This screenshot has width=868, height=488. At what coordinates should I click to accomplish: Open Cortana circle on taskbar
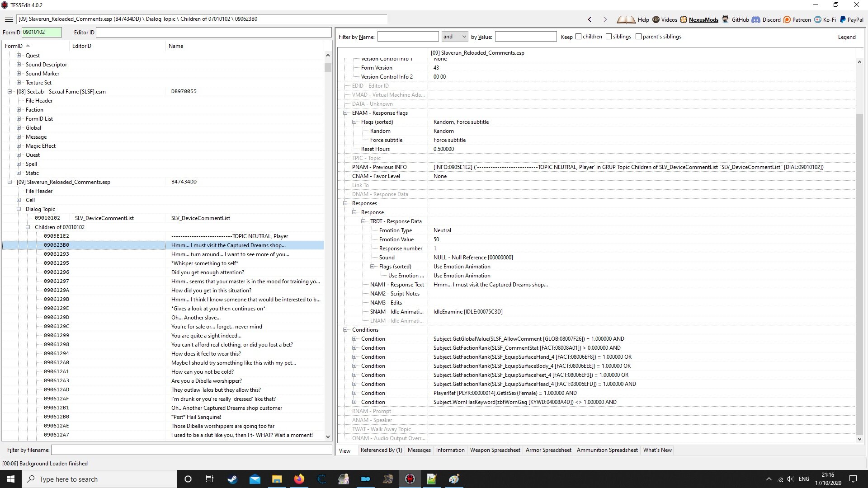click(188, 479)
